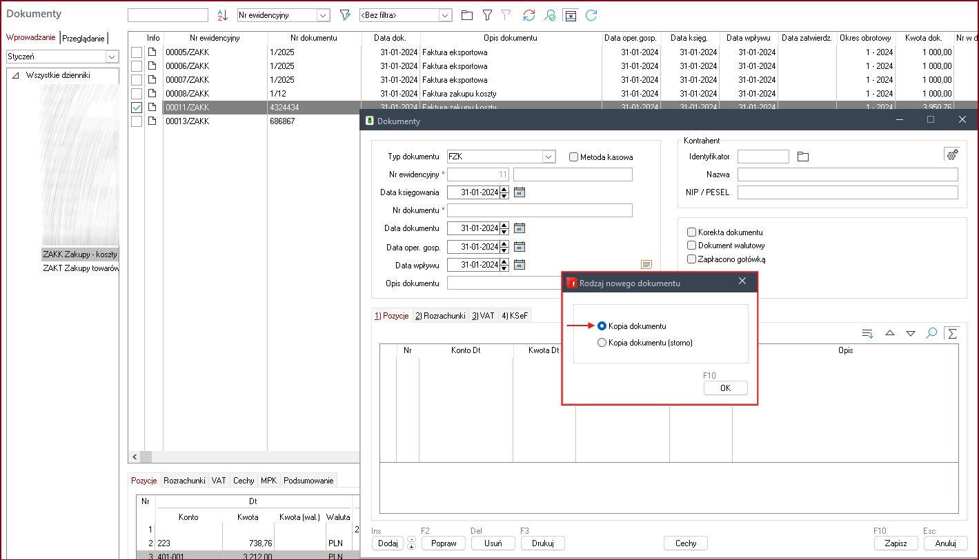Switch to the 4) KSeF tab
Screen dimensions: 979x560
tap(515, 316)
